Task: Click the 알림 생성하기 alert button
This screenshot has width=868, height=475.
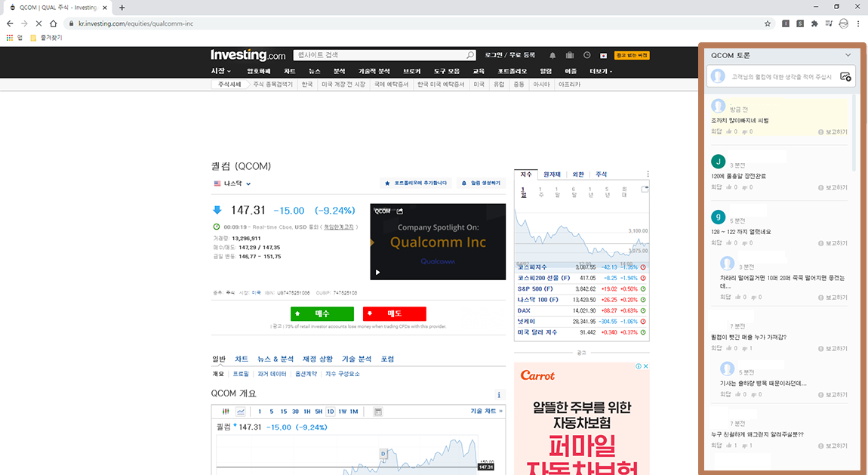Action: pos(481,184)
